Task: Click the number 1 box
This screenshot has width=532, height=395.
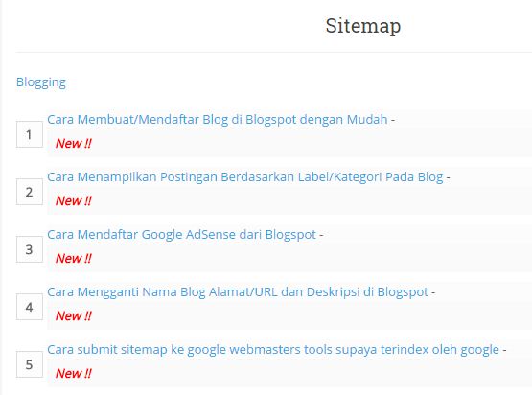Action: (30, 134)
